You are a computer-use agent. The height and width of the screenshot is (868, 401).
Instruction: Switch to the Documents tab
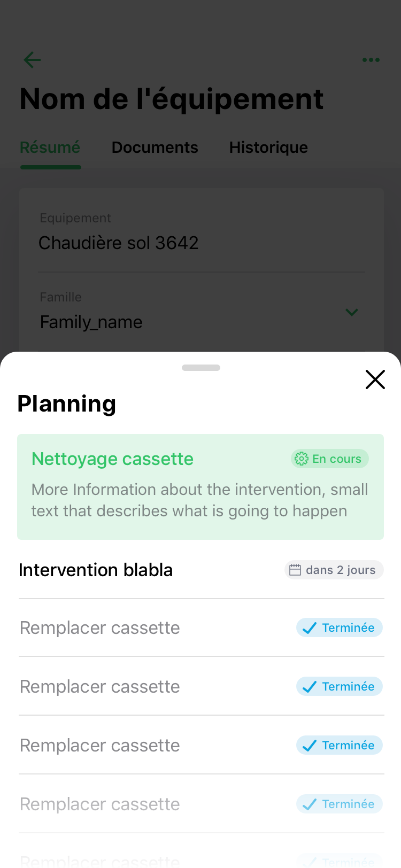coord(155,148)
